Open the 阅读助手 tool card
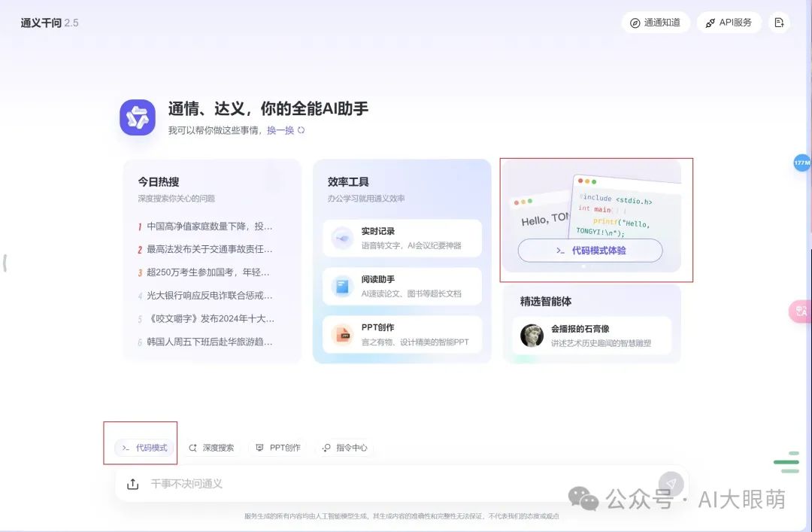This screenshot has width=812, height=532. pyautogui.click(x=401, y=286)
